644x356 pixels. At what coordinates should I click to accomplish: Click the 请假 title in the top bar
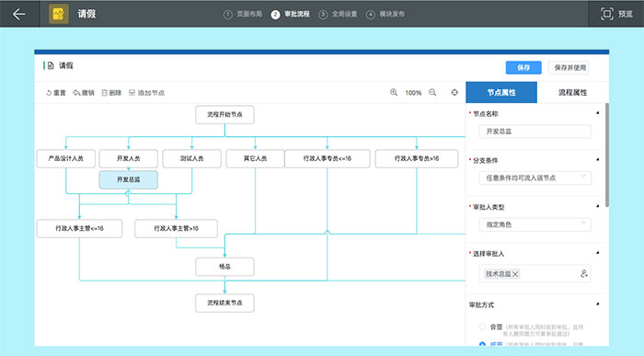tap(86, 14)
